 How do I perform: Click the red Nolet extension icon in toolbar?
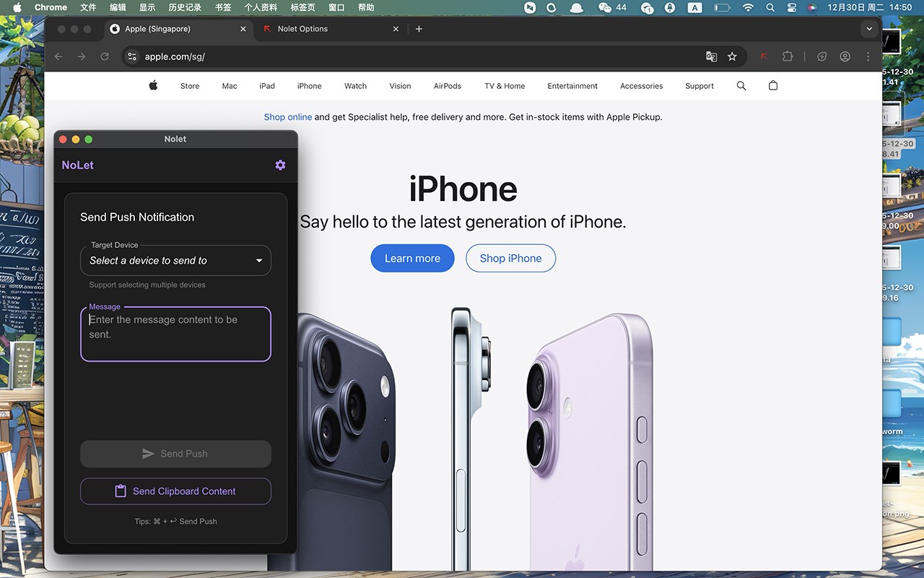point(764,56)
